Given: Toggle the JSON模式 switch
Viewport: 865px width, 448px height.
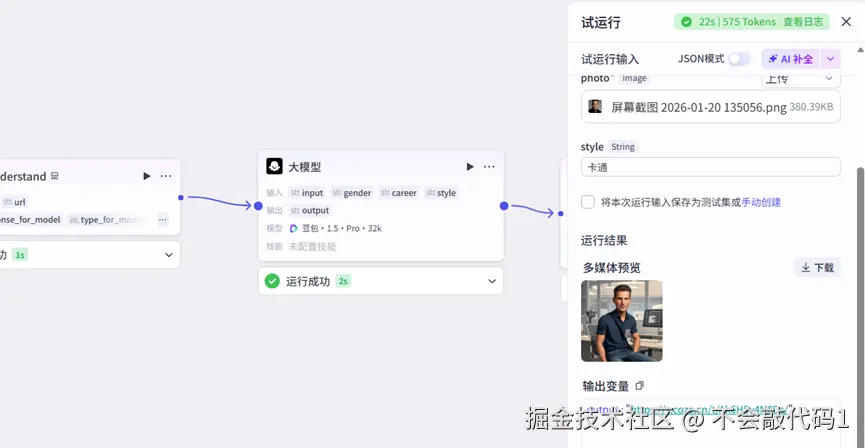Looking at the screenshot, I should point(740,59).
